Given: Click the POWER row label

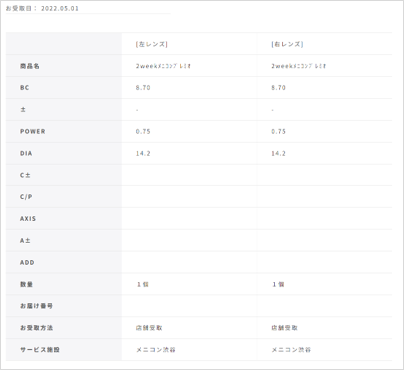Looking at the screenshot, I should [33, 131].
